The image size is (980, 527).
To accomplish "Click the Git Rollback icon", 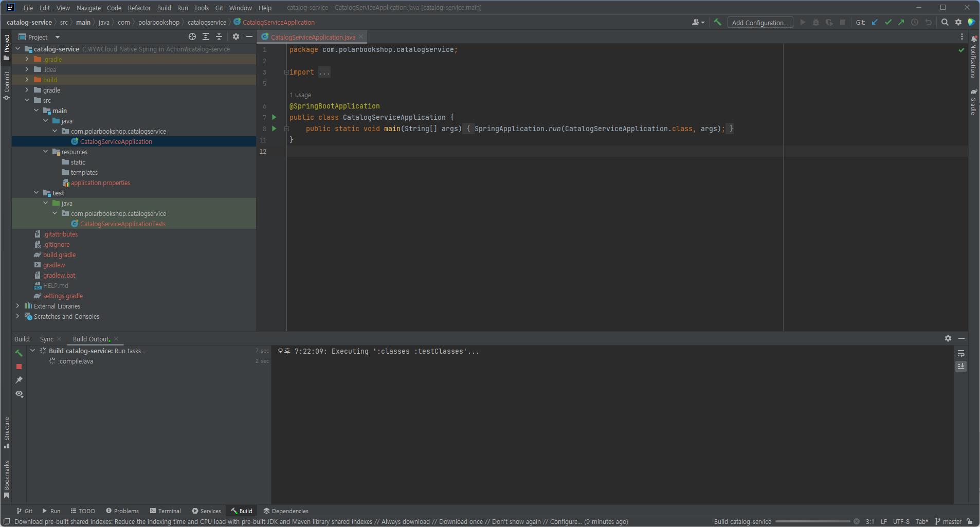I will (928, 22).
